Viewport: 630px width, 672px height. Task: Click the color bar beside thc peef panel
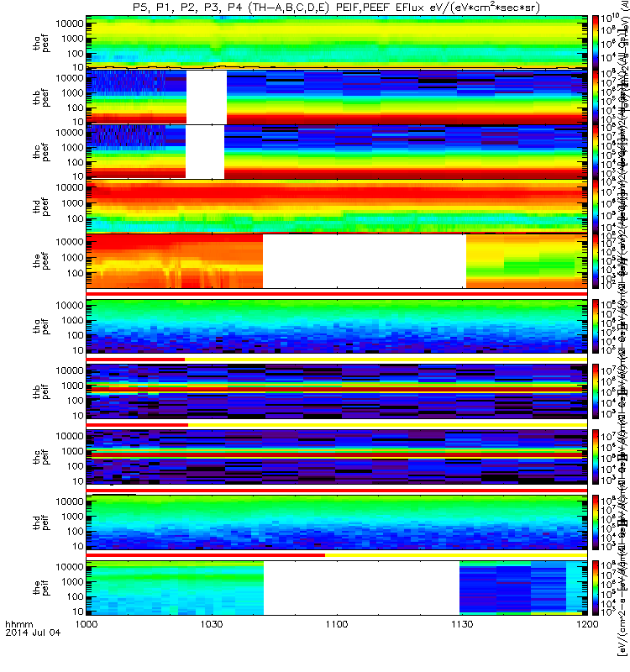[x=596, y=152]
